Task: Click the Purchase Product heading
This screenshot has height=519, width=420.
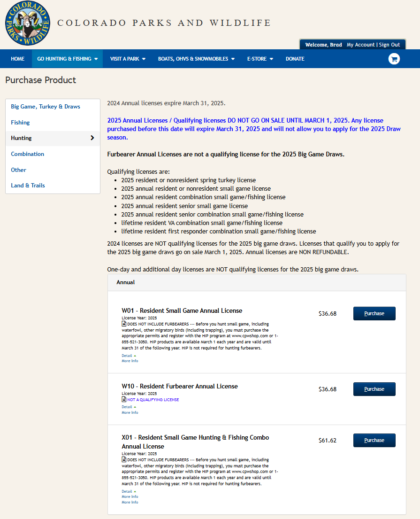Action: (x=41, y=80)
